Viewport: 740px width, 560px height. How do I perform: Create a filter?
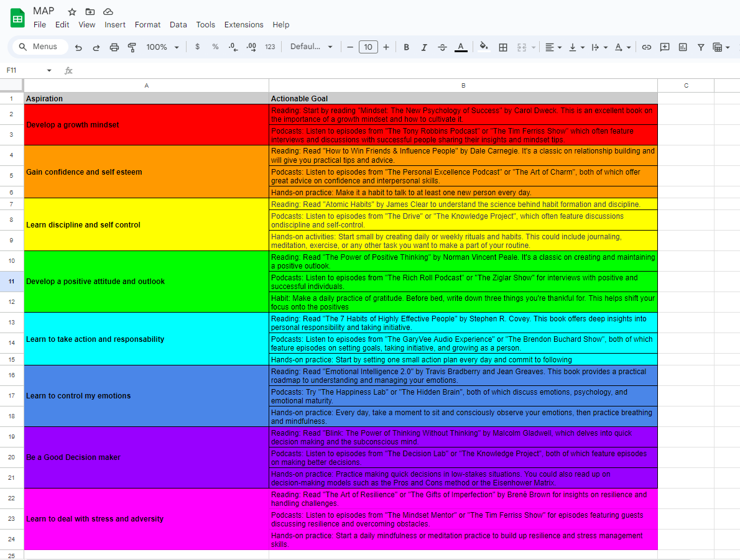(701, 47)
